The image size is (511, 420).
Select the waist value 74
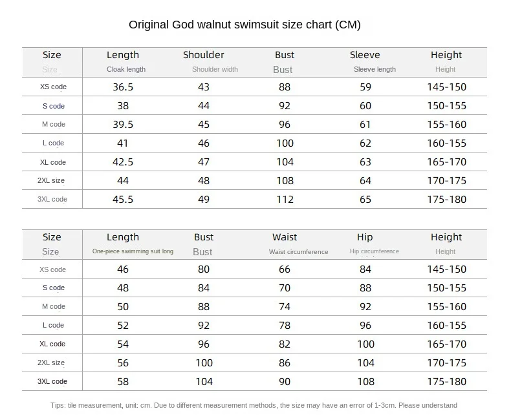coord(285,307)
